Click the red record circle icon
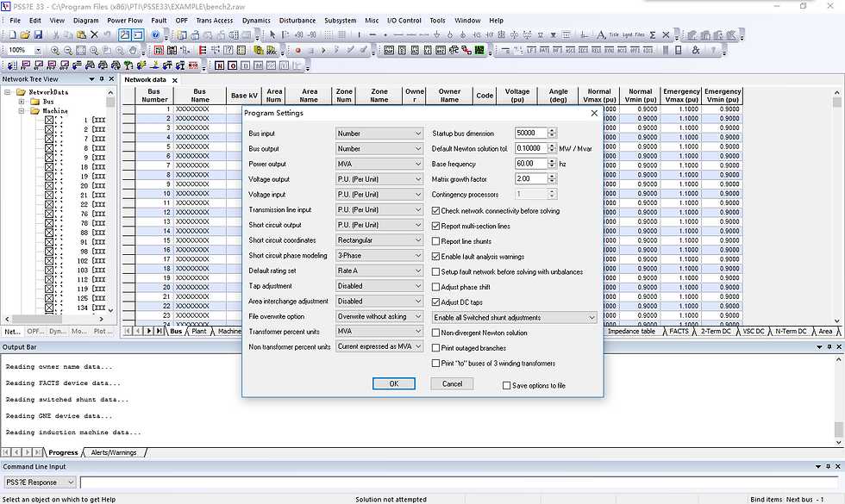 [297, 51]
